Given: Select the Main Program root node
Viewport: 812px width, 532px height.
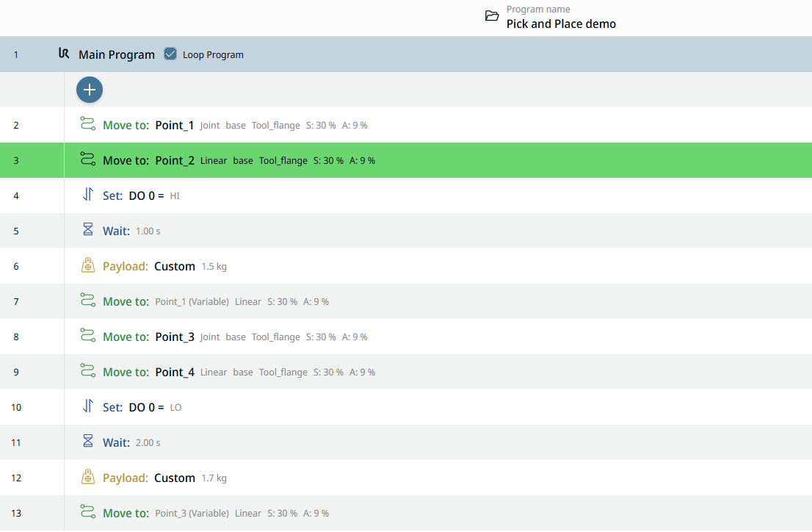Looking at the screenshot, I should tap(116, 54).
